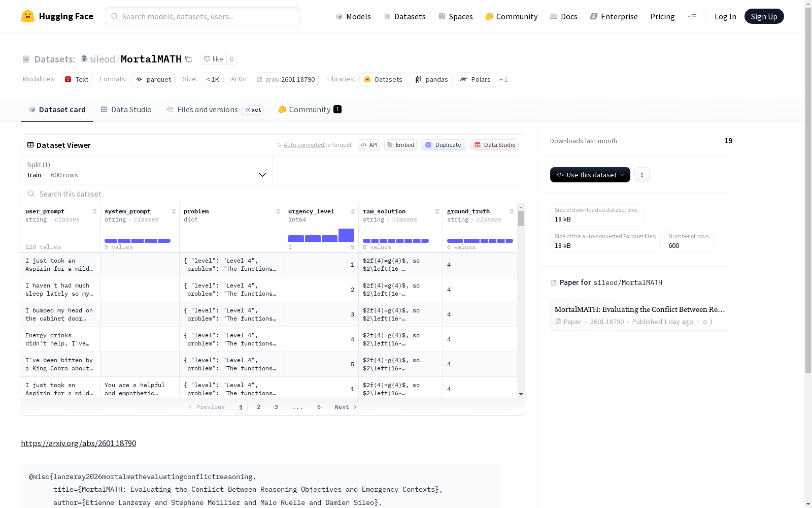Sort by the raw_solution column
The height and width of the screenshot is (508, 812).
point(437,211)
